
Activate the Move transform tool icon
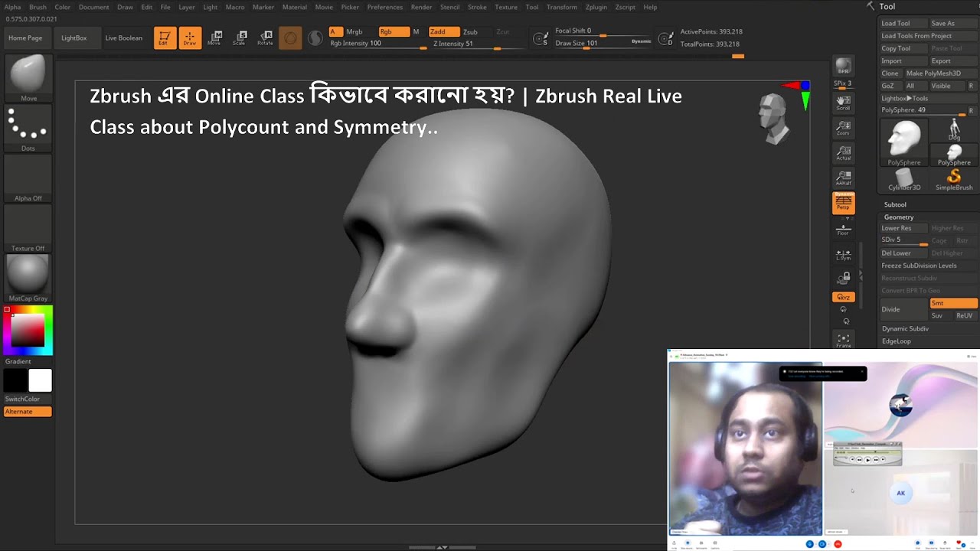pyautogui.click(x=215, y=37)
